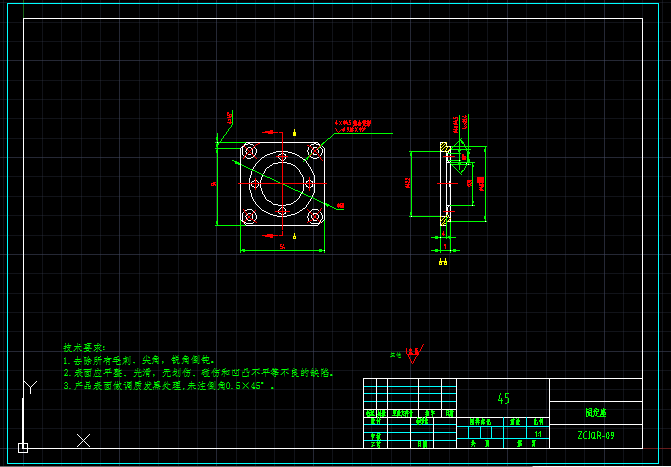Select the scale value "1:1" in title block

click(538, 434)
